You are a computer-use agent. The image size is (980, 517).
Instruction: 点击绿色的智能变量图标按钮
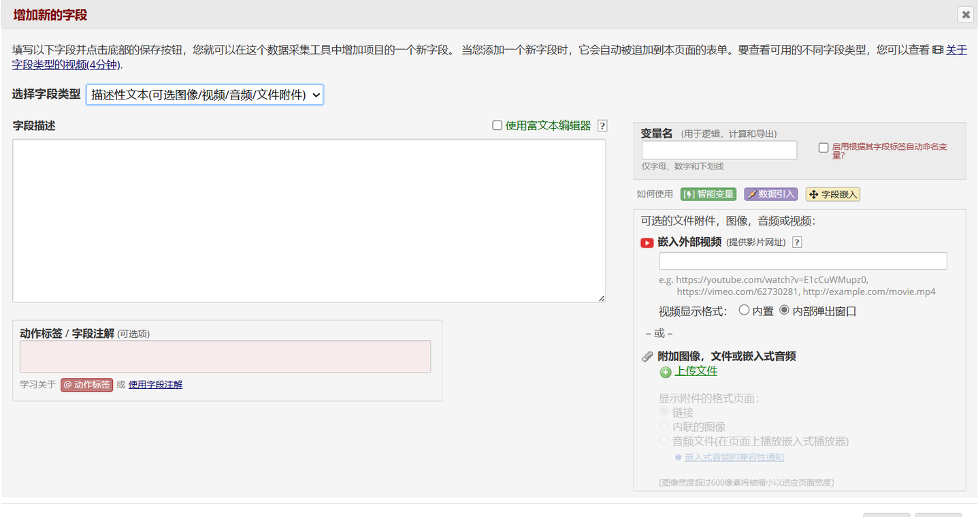[x=708, y=193]
